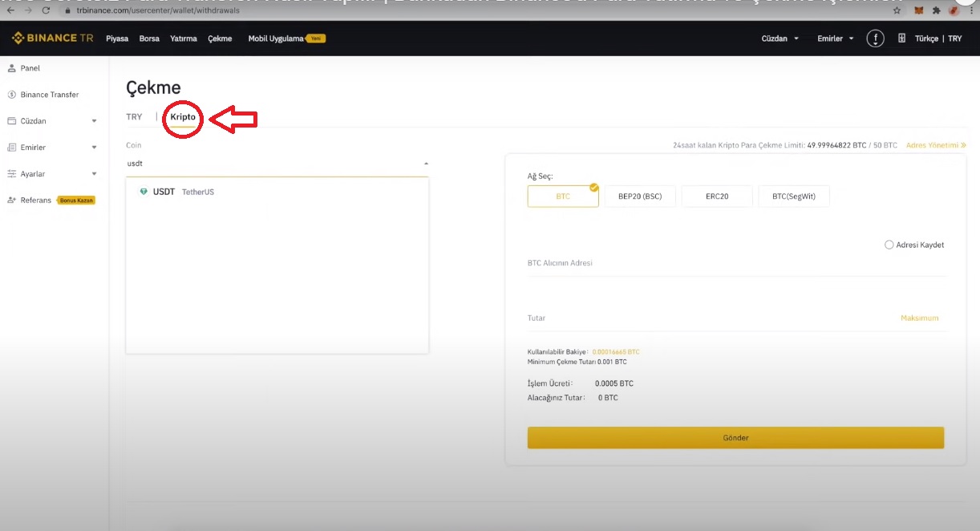This screenshot has width=980, height=531.
Task: Open Mobil Uygulama menu item
Action: pos(276,39)
